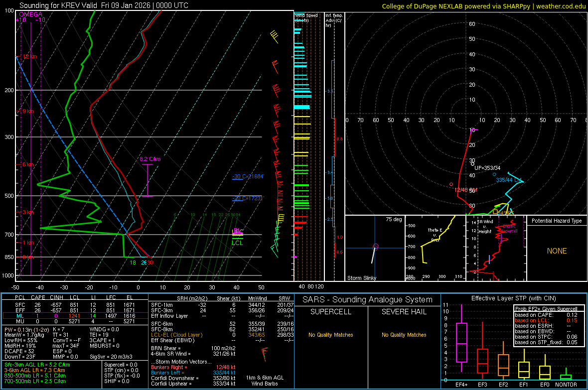Click the 'K = 7' index value
588x390 pixels.
tap(58, 329)
